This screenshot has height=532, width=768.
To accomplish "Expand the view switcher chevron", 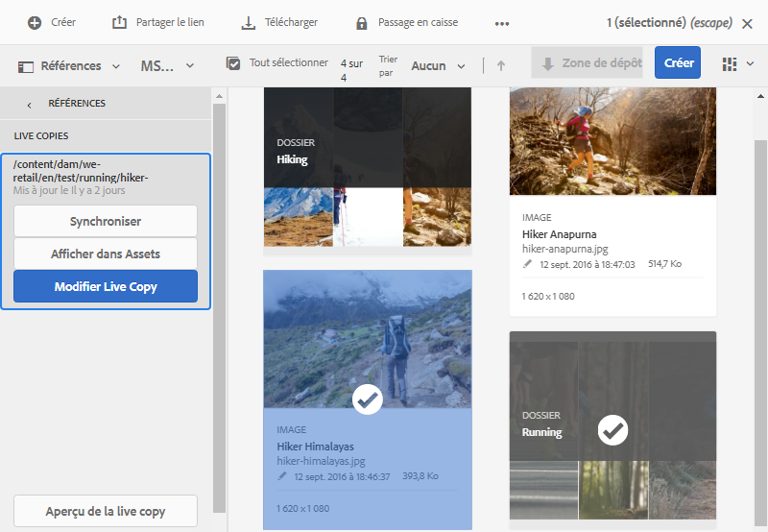I will (750, 63).
